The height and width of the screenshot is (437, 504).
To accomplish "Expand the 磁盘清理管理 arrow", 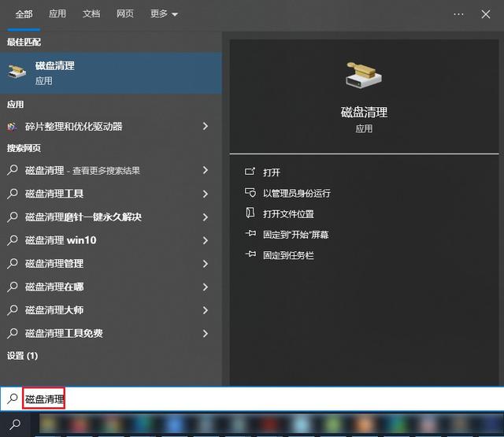I will tap(206, 264).
